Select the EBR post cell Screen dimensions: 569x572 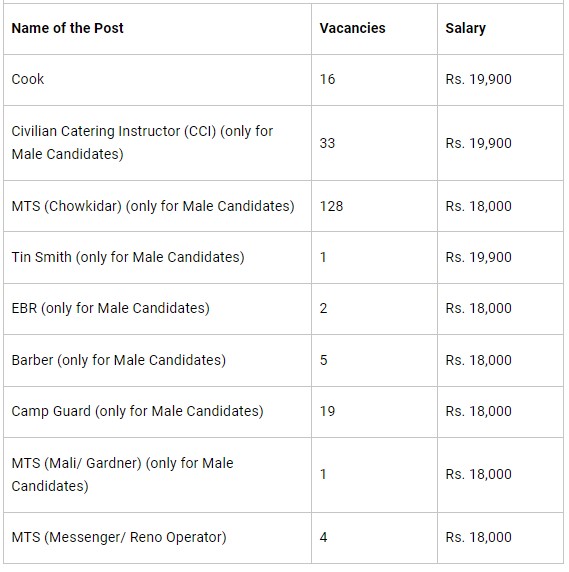click(158, 309)
